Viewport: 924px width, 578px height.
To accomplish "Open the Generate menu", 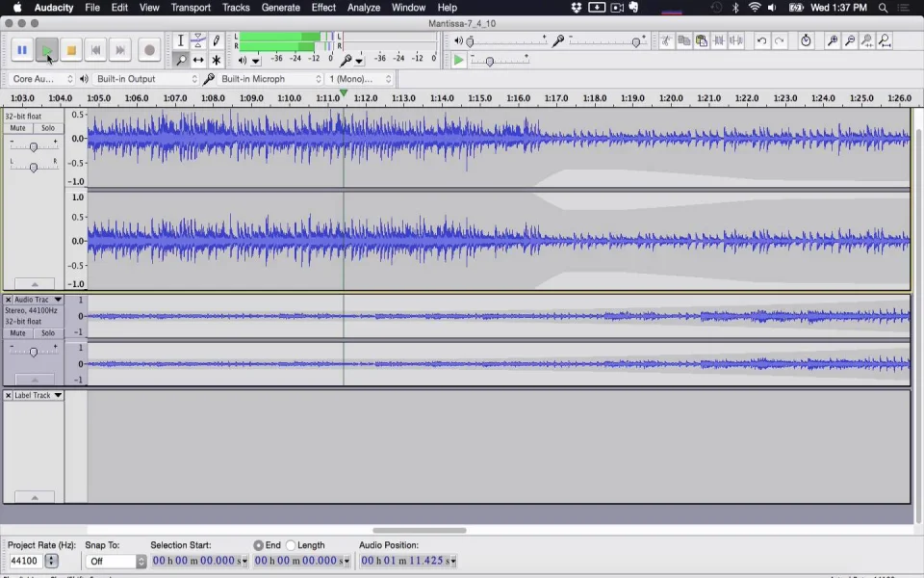I will [280, 8].
